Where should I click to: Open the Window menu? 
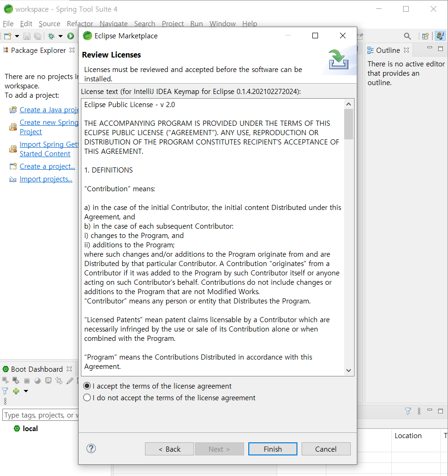pos(223,24)
